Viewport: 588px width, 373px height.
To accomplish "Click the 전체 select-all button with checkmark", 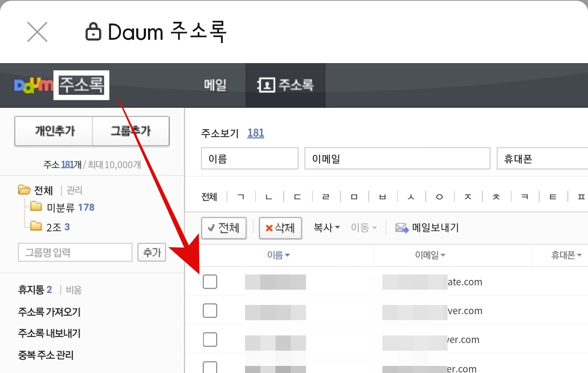I will click(224, 228).
